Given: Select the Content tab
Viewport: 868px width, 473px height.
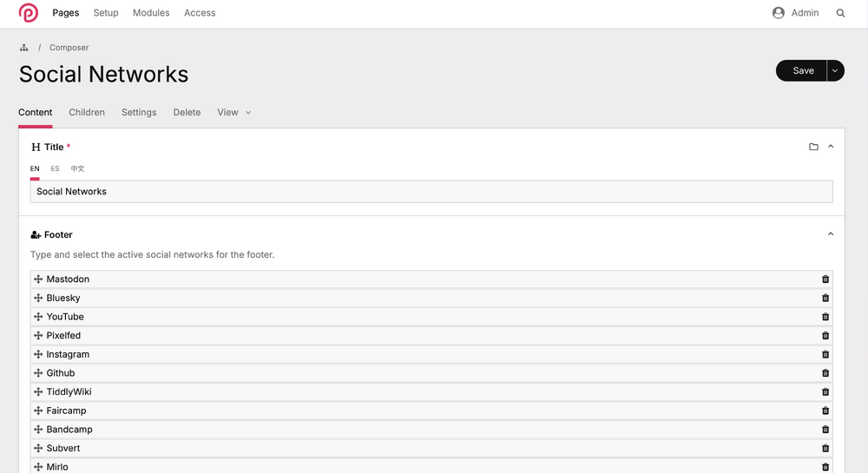Looking at the screenshot, I should (x=36, y=112).
